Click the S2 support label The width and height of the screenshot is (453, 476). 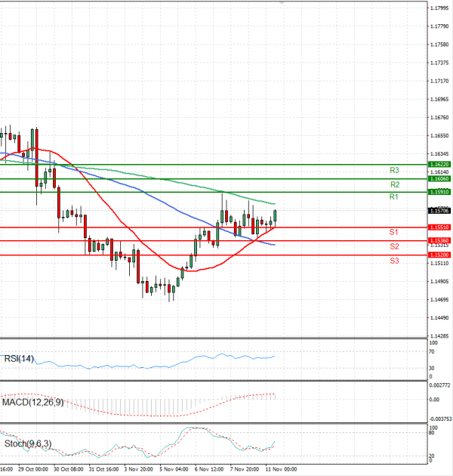(x=394, y=246)
